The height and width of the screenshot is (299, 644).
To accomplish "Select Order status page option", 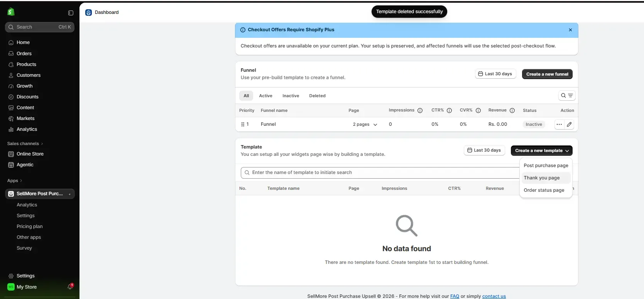I will (x=546, y=190).
